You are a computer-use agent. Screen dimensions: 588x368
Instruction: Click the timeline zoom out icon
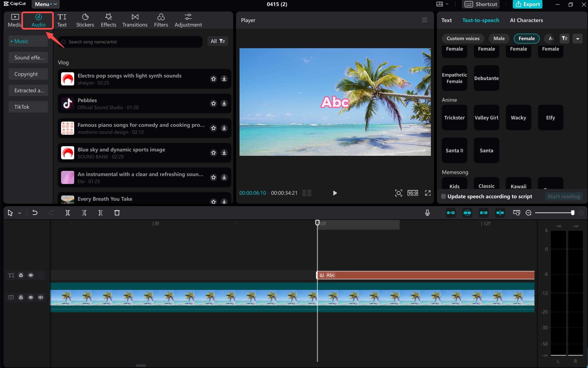[x=529, y=213]
